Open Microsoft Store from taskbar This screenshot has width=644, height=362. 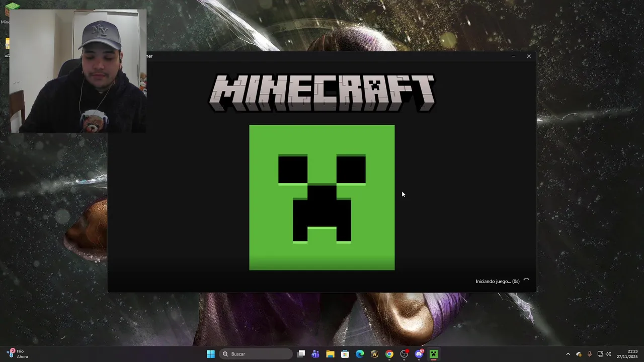click(x=345, y=354)
